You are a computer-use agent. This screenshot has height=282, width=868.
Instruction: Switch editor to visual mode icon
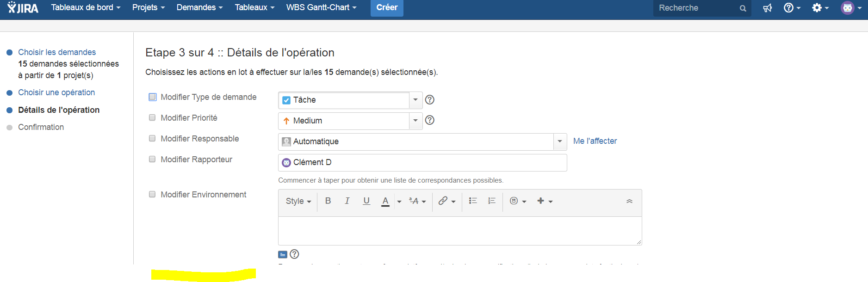[x=283, y=254]
